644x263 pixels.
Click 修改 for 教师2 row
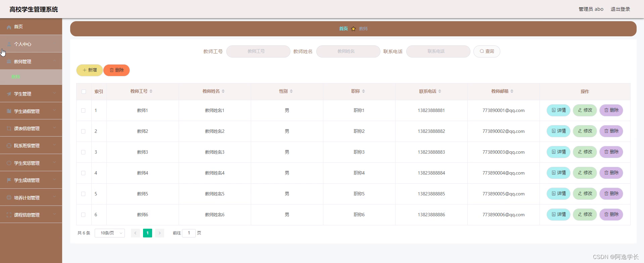tap(585, 131)
